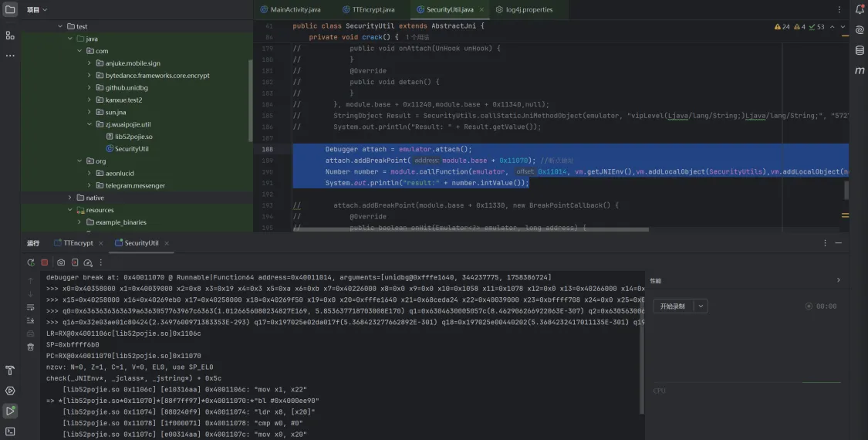Collapse the java folder in project tree
The height and width of the screenshot is (440, 868).
click(69, 39)
